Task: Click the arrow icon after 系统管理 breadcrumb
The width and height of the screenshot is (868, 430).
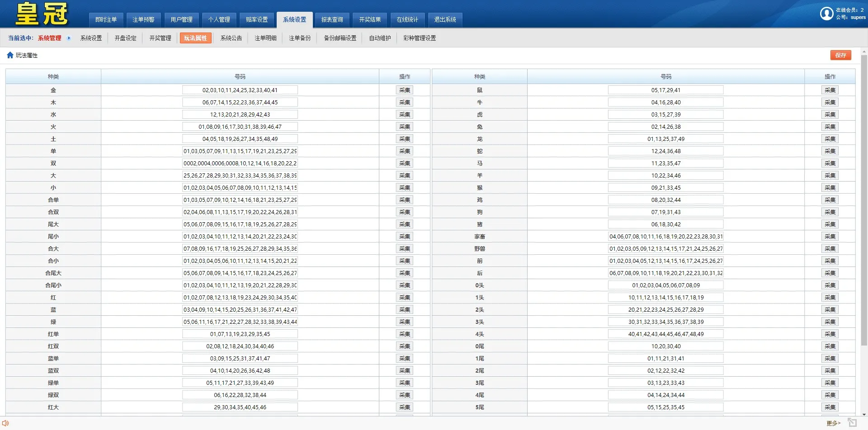Action: click(69, 38)
